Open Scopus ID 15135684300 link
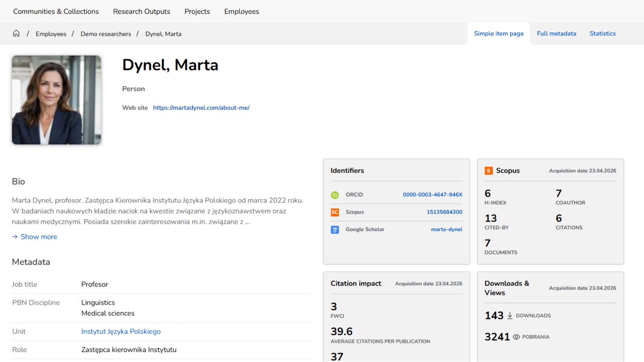 pyautogui.click(x=444, y=212)
